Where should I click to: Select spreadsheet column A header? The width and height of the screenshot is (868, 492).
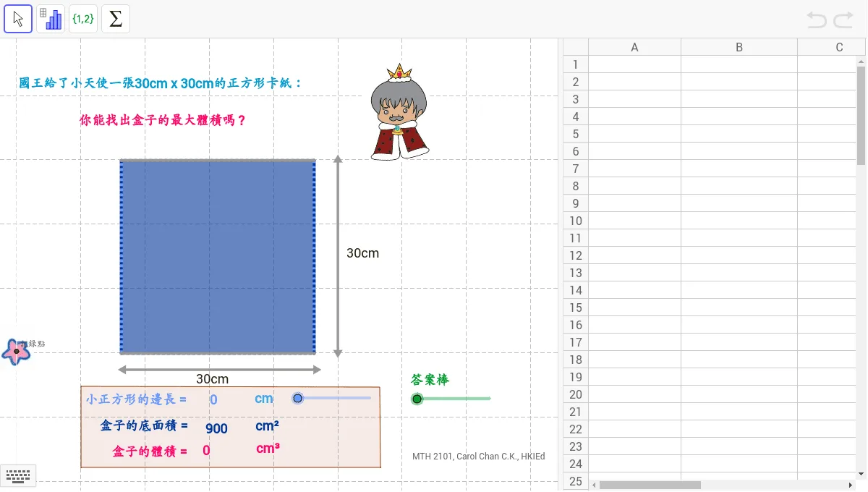click(x=634, y=47)
